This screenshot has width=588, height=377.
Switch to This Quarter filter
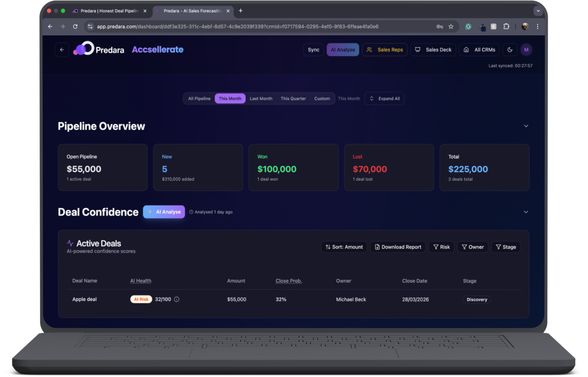(293, 98)
